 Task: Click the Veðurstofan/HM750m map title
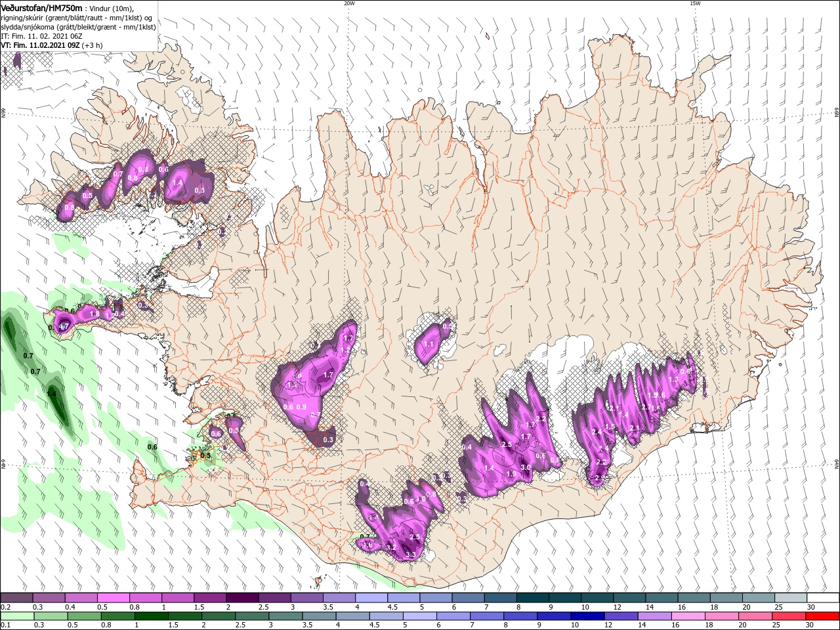click(41, 7)
